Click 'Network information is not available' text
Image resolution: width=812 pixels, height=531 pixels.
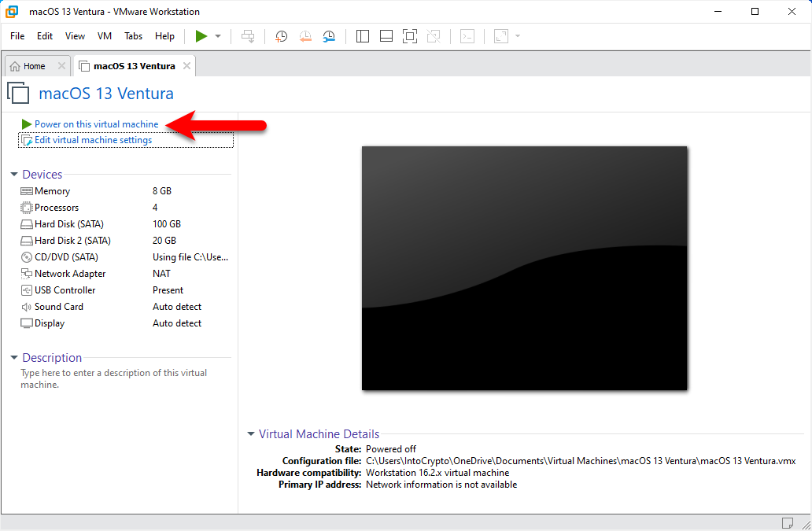tap(441, 485)
